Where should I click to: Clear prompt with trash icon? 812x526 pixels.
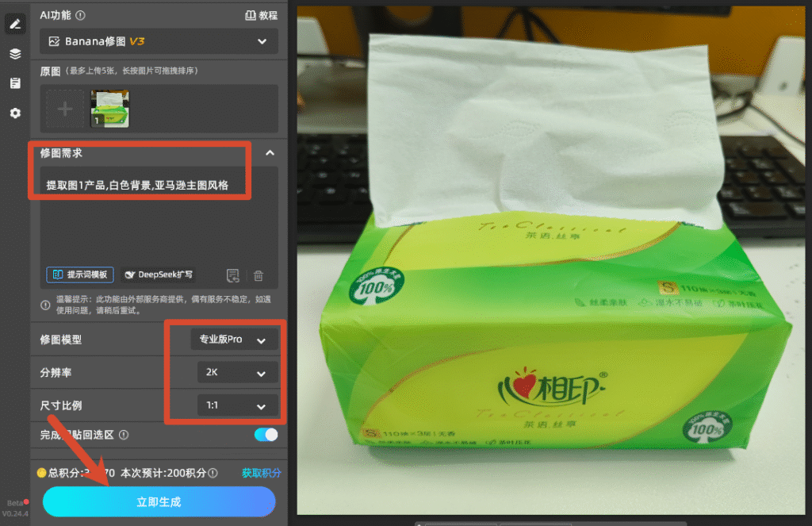(259, 276)
